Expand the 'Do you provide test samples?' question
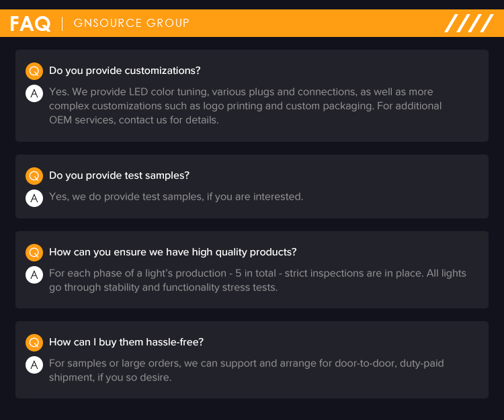The width and height of the screenshot is (504, 420). [x=119, y=175]
